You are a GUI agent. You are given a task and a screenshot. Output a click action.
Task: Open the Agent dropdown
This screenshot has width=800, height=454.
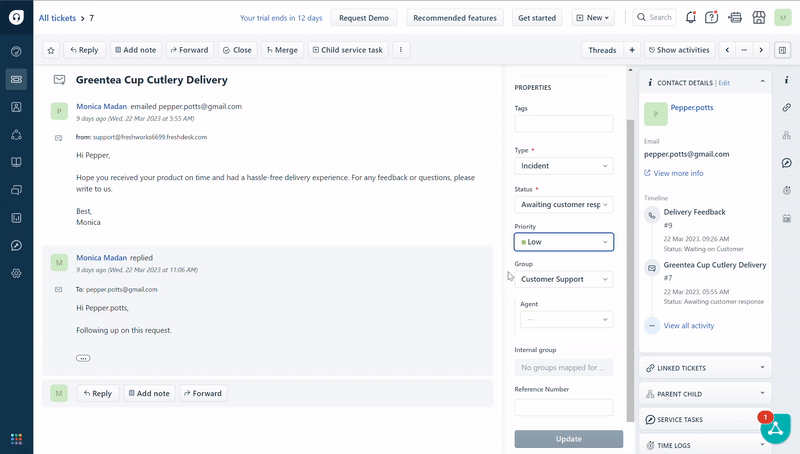click(566, 319)
